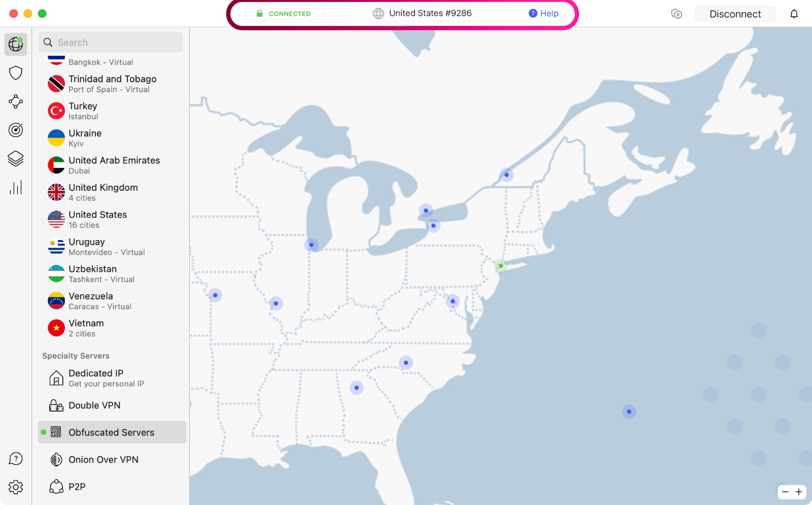Open the help chat bubble icon
812x505 pixels.
pyautogui.click(x=16, y=459)
